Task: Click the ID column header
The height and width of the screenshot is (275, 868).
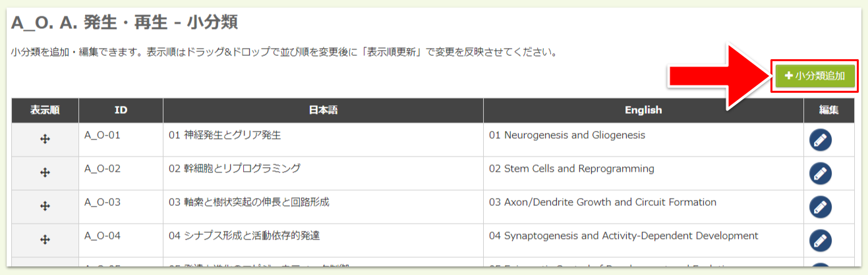Action: [x=121, y=111]
